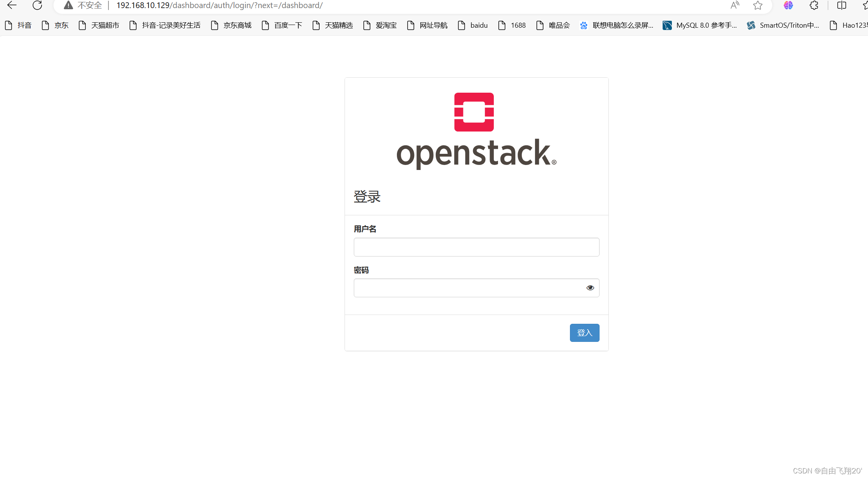Click the star to bookmark this page
868x478 pixels.
[757, 5]
